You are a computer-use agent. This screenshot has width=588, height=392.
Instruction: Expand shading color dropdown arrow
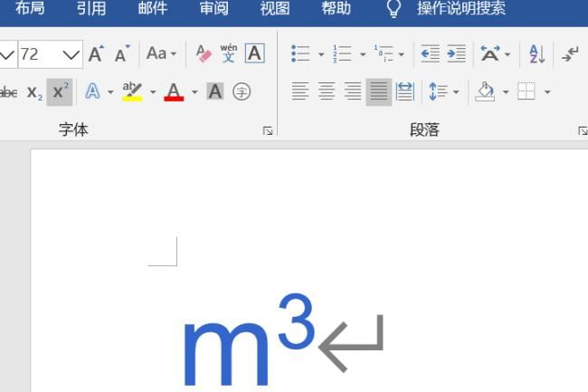point(506,92)
